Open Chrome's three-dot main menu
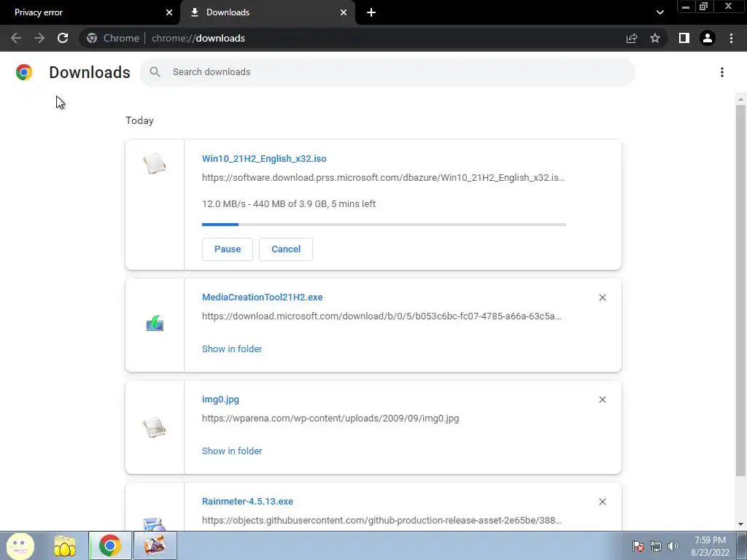 tap(731, 38)
